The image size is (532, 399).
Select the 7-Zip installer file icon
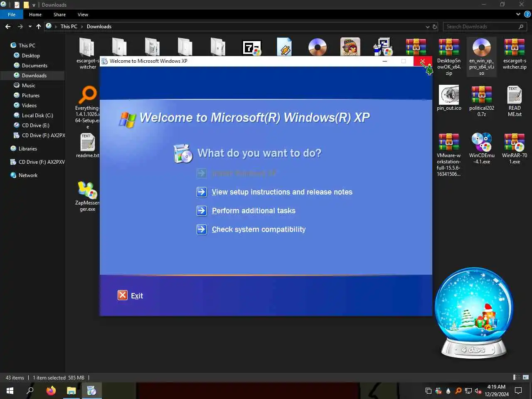point(252,47)
